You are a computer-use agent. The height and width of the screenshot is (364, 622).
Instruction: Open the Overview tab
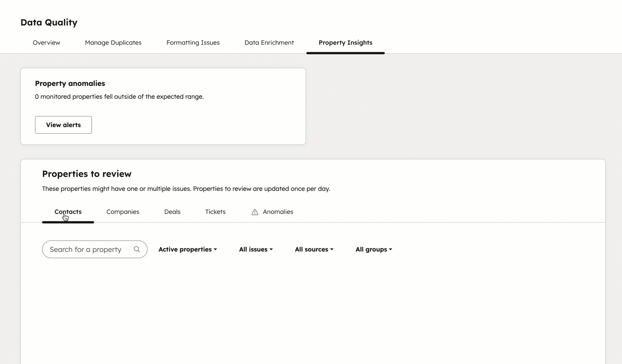tap(47, 43)
